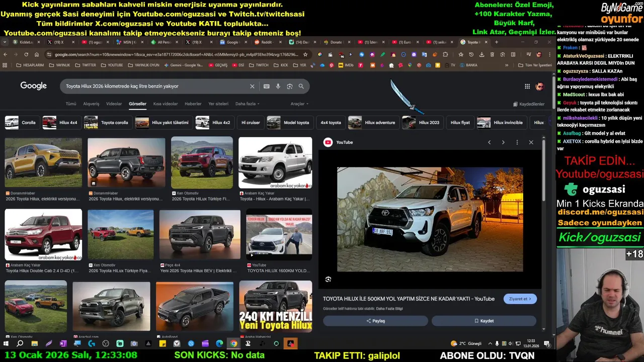Image resolution: width=644 pixels, height=362 pixels.
Task: Switch to Tümü results tab
Action: tap(71, 104)
